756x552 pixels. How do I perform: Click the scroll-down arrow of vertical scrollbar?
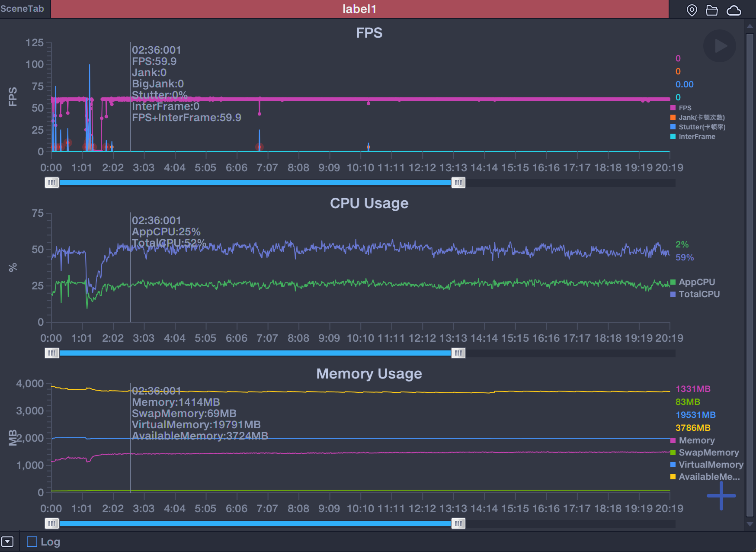point(750,524)
